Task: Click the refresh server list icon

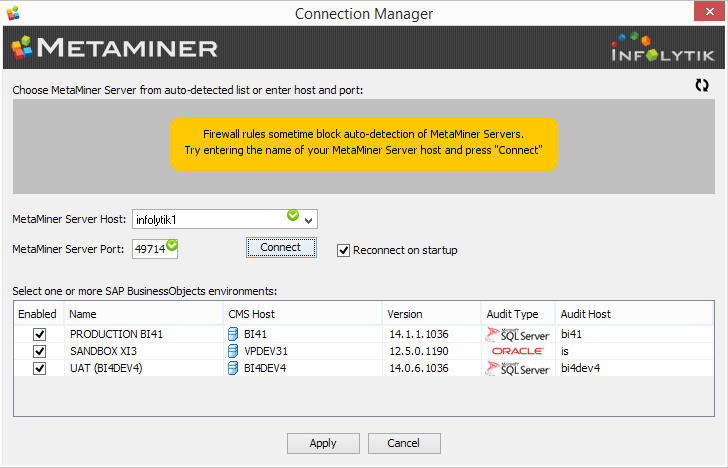Action: [702, 85]
